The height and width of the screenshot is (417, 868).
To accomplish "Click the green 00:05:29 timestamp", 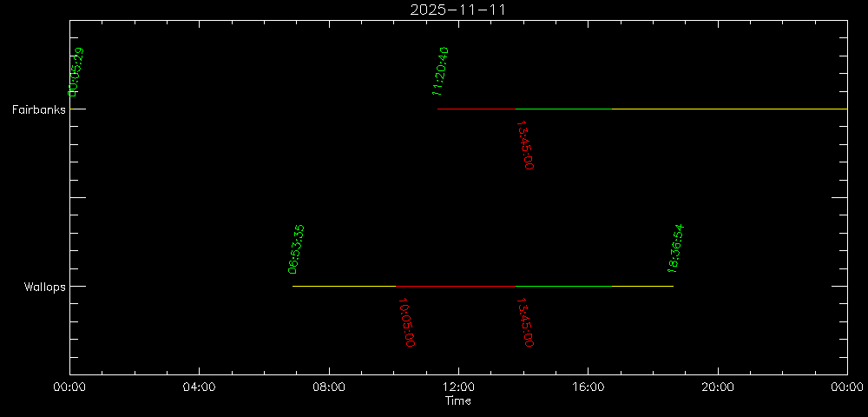I will (x=77, y=72).
